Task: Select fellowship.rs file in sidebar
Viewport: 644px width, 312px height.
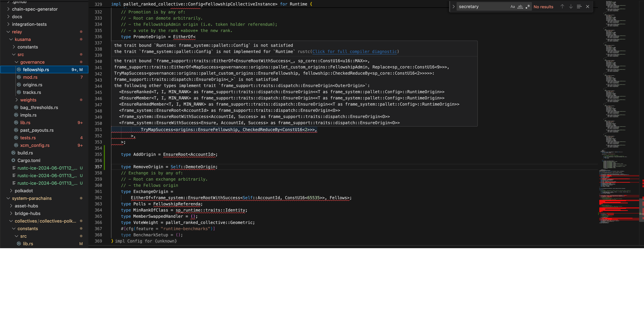Action: tap(36, 69)
